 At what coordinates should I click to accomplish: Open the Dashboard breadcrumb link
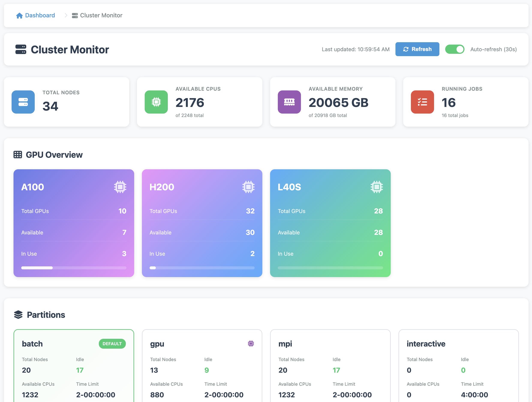coord(40,15)
